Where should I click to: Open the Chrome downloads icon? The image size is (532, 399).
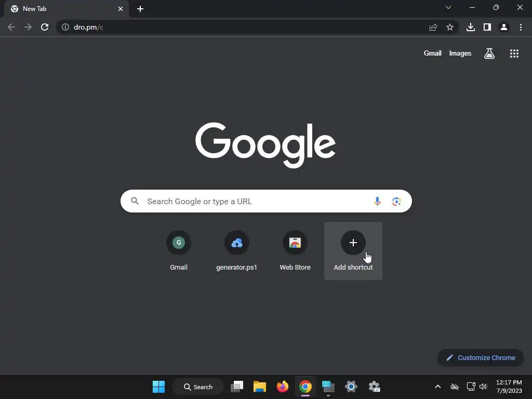pyautogui.click(x=471, y=27)
